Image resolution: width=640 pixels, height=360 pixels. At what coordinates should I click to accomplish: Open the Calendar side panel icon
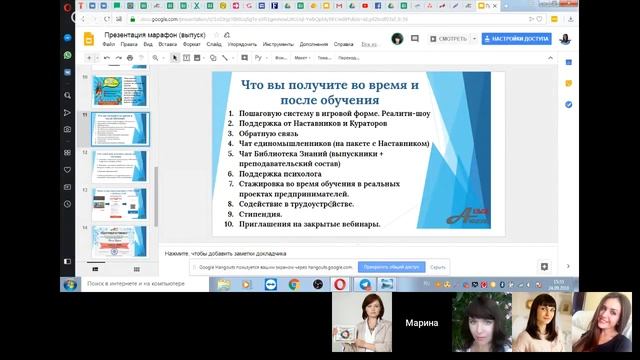point(569,62)
